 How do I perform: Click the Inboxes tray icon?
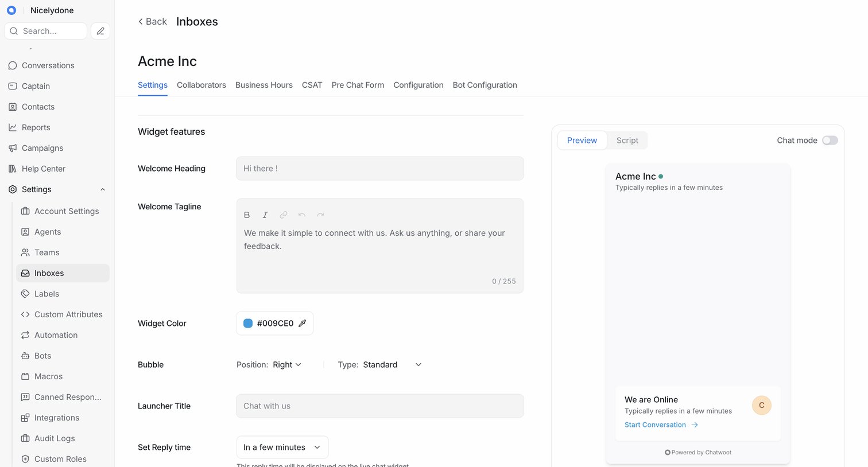point(25,273)
